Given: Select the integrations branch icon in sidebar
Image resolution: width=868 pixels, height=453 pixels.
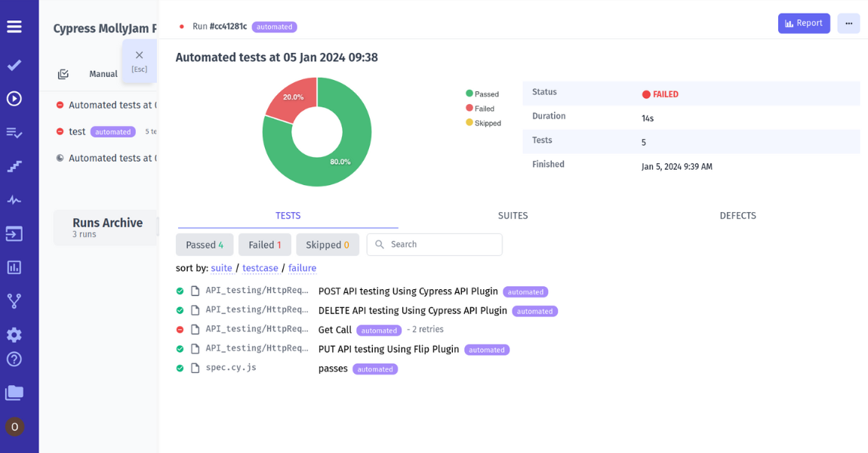Looking at the screenshot, I should click(14, 300).
